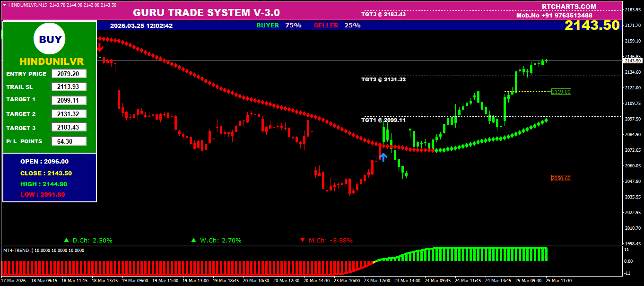Click the red triangle beside M.Ch
644x286 pixels.
click(x=302, y=240)
